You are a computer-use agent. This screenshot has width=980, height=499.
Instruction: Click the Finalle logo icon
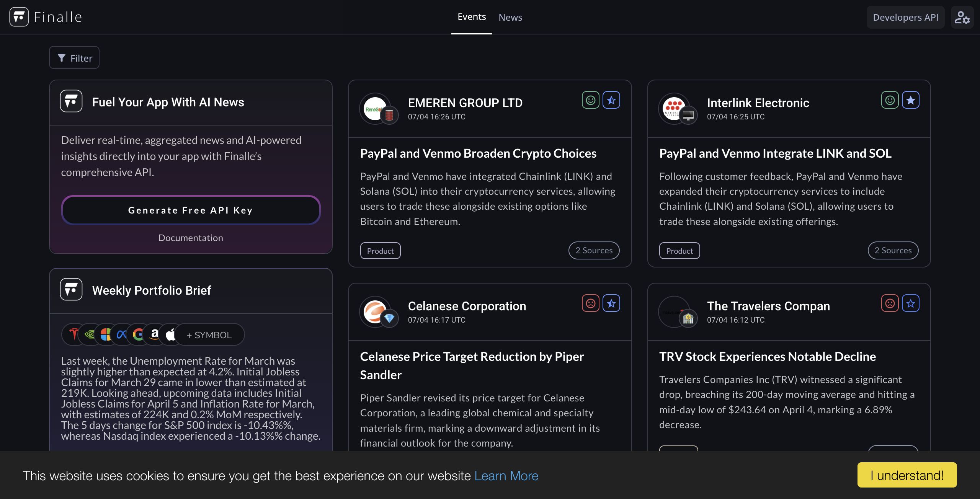pos(19,17)
